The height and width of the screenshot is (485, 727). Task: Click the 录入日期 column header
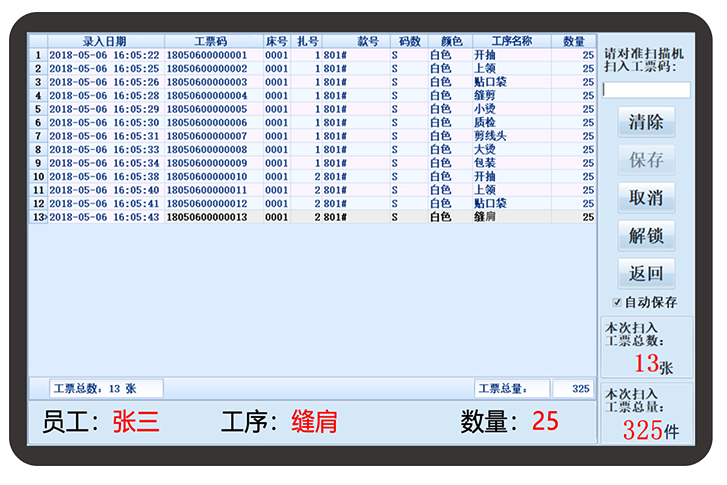coord(105,41)
